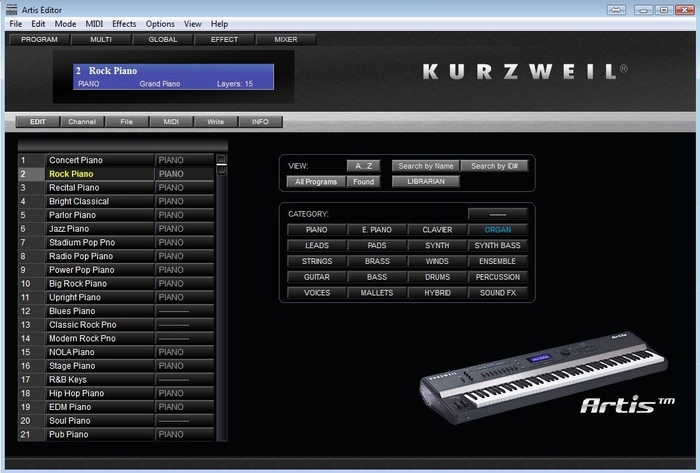This screenshot has height=473, width=700.
Task: Click the double-arrow icon in title bar
Action: pos(616,10)
